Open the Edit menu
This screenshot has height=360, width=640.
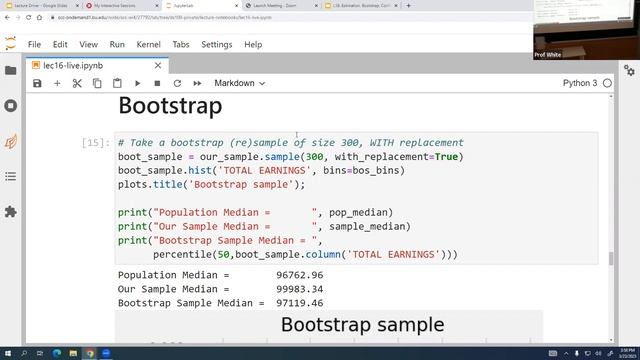[60, 44]
